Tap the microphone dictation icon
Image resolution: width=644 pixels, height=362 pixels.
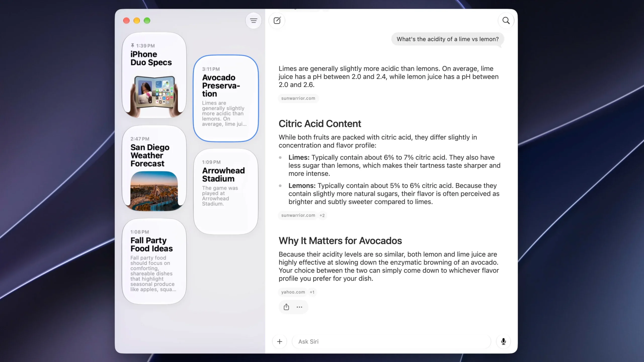click(x=503, y=341)
